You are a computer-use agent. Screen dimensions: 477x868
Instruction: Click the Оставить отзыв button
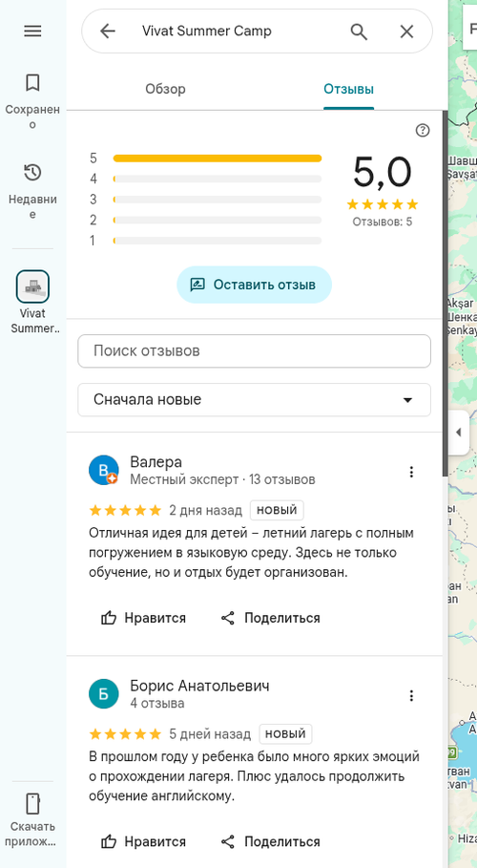[x=254, y=285]
